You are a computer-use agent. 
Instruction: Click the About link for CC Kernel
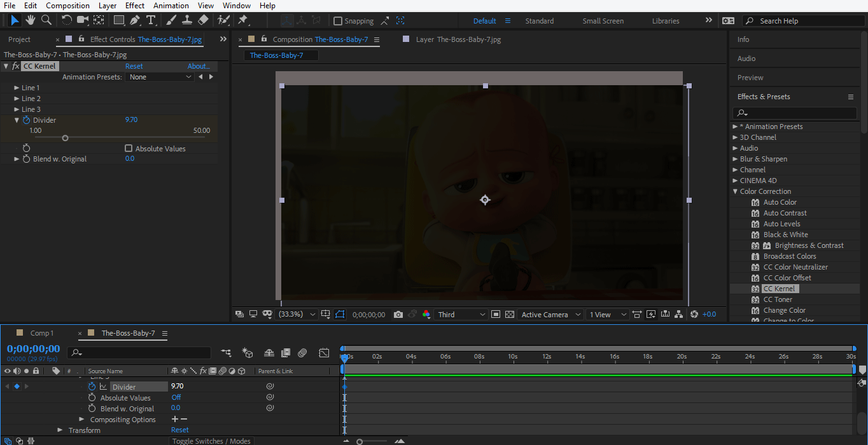pyautogui.click(x=198, y=65)
